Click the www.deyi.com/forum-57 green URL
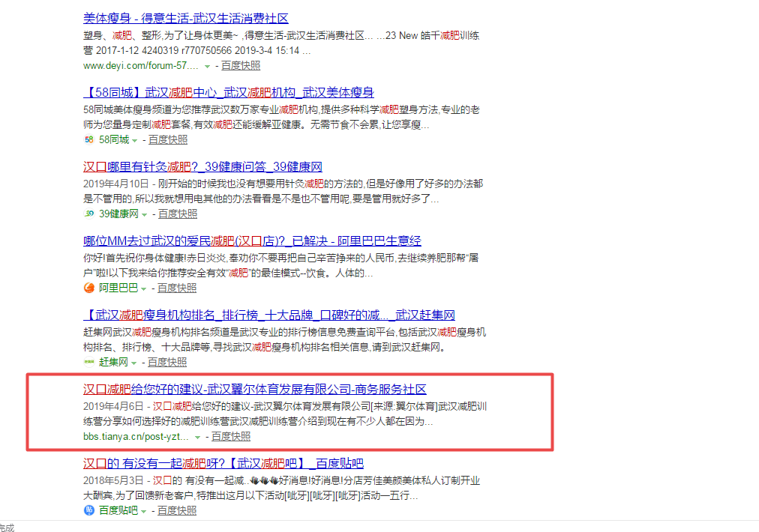Viewport: 759px width, 532px height. (141, 66)
